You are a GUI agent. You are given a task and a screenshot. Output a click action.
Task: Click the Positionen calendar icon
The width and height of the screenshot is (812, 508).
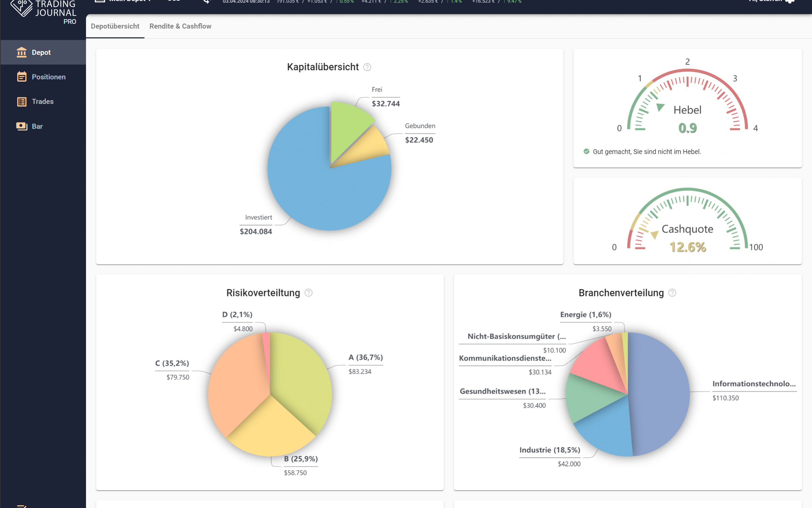pos(22,77)
